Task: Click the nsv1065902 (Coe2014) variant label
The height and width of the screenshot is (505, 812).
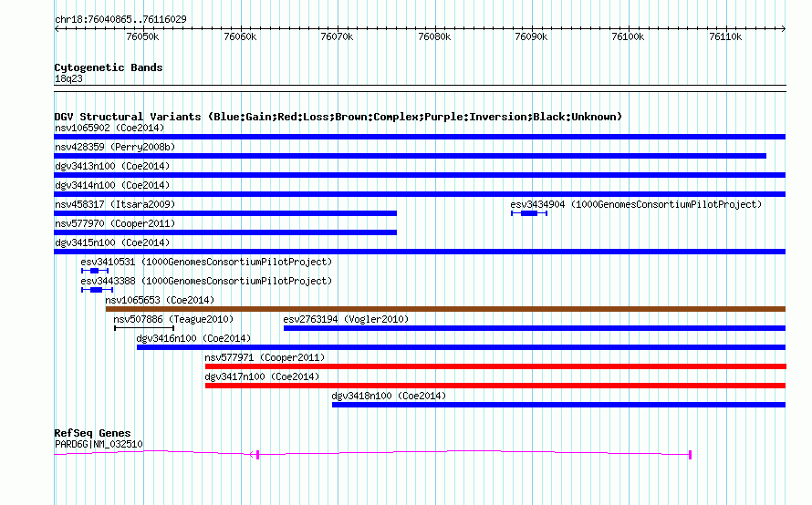Action: (x=109, y=128)
